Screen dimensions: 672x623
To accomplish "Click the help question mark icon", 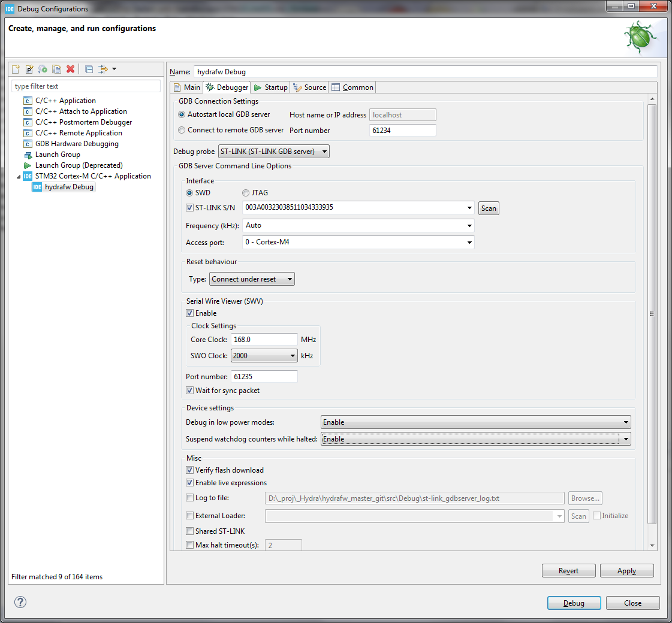I will point(20,602).
